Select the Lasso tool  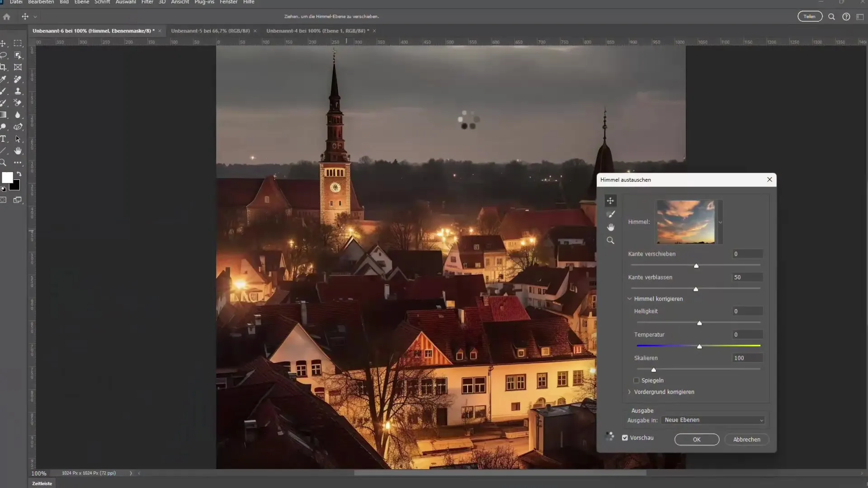(4, 55)
